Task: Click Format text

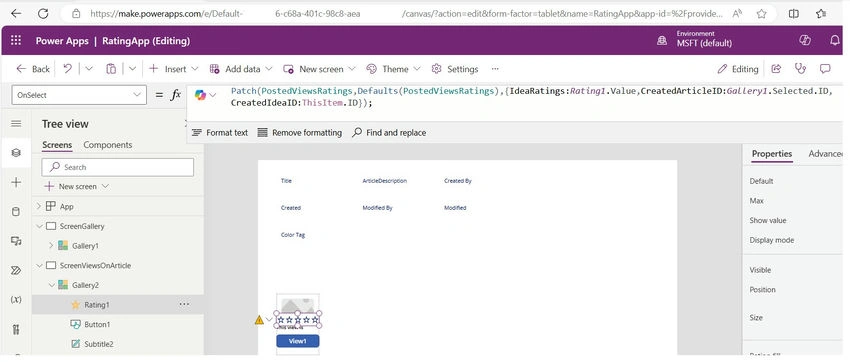Action: [220, 133]
